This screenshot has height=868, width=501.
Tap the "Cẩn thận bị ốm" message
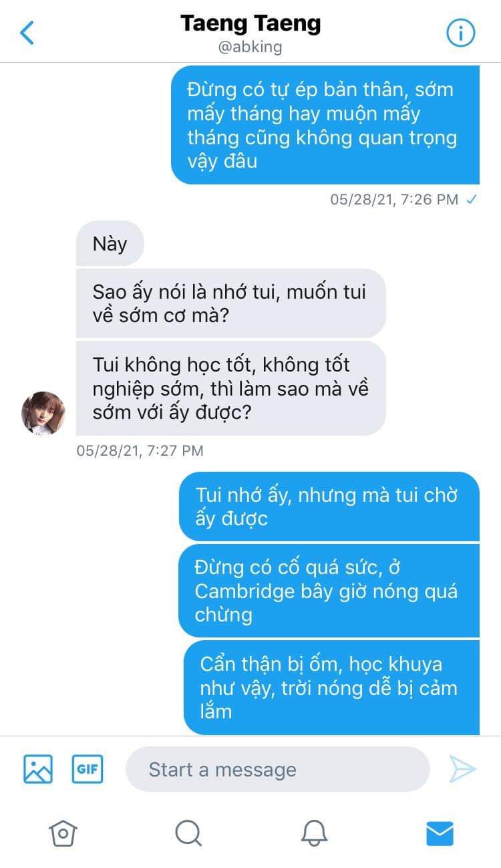(331, 688)
